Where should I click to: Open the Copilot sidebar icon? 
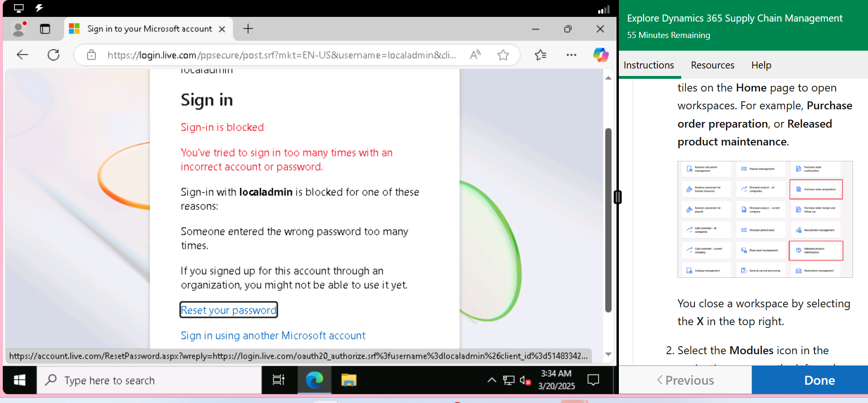click(x=601, y=55)
